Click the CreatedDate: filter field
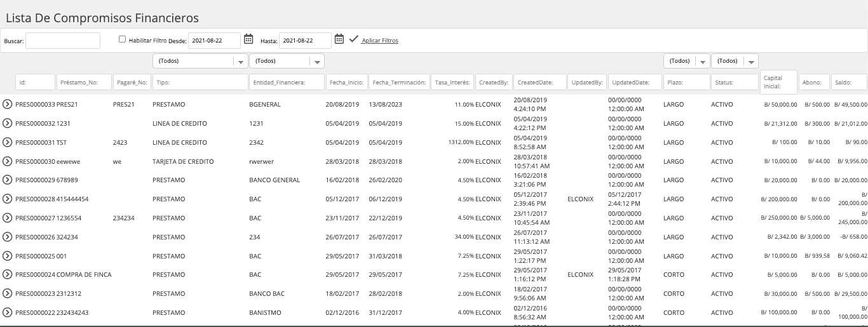868x327 pixels. pyautogui.click(x=539, y=82)
